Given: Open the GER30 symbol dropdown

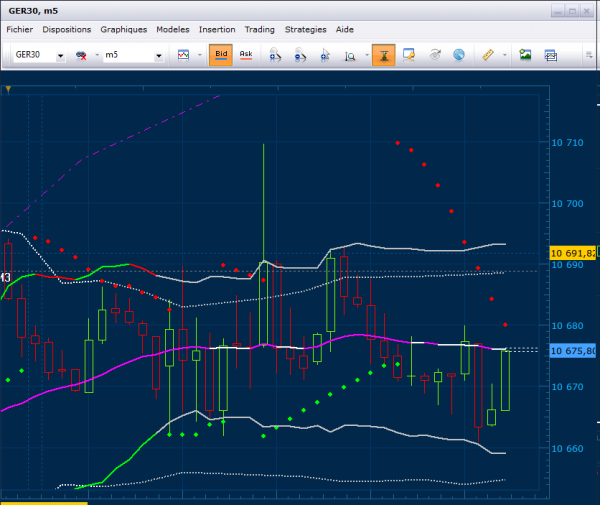Looking at the screenshot, I should click(x=60, y=55).
